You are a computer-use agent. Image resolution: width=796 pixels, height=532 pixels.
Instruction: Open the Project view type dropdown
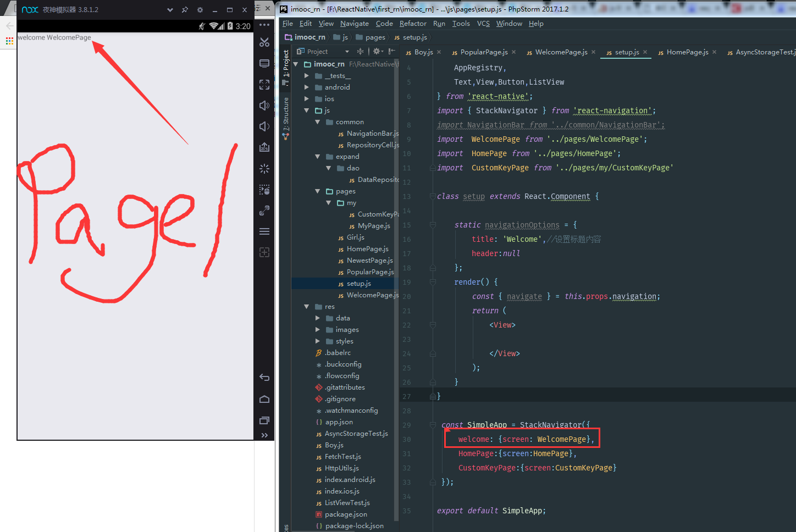(x=347, y=52)
